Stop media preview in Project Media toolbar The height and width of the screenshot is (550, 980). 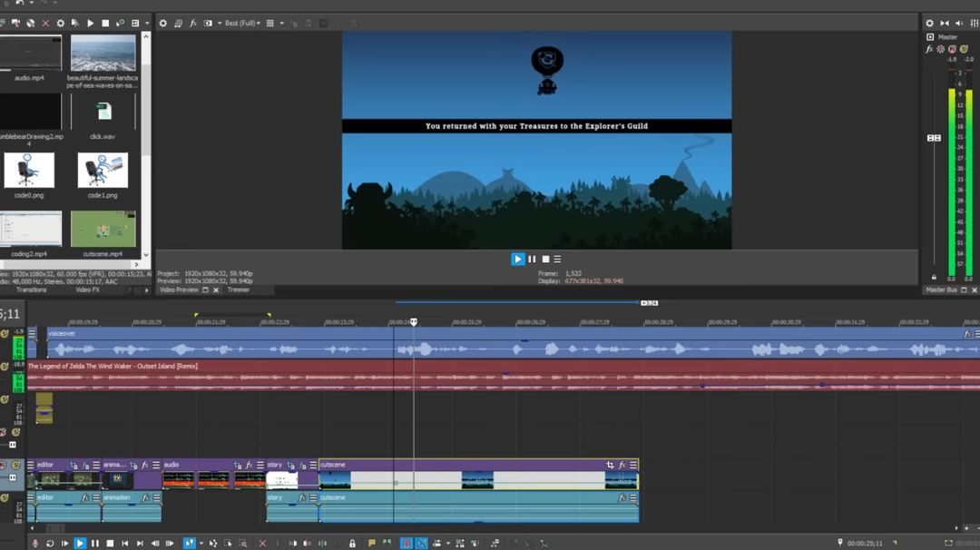pyautogui.click(x=105, y=23)
